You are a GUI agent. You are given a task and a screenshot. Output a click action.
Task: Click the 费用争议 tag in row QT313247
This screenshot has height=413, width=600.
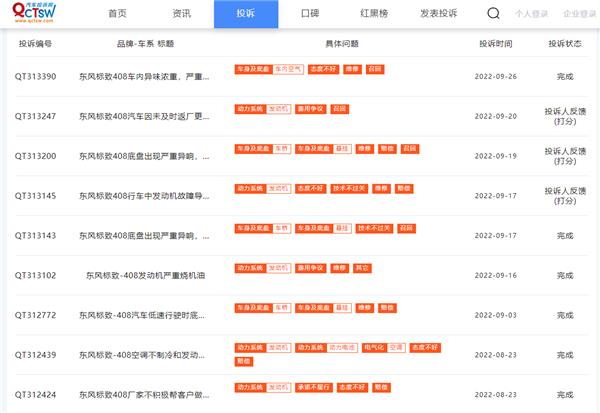(x=311, y=109)
